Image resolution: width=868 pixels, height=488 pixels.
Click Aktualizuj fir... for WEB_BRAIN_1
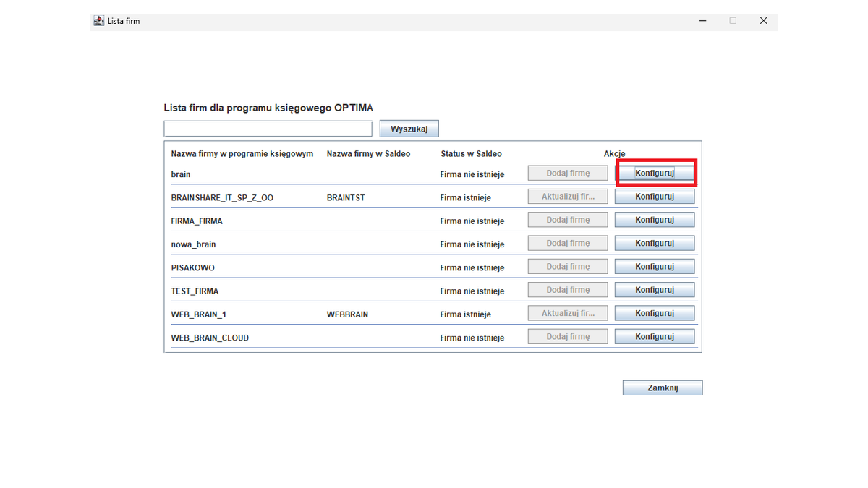(x=568, y=313)
